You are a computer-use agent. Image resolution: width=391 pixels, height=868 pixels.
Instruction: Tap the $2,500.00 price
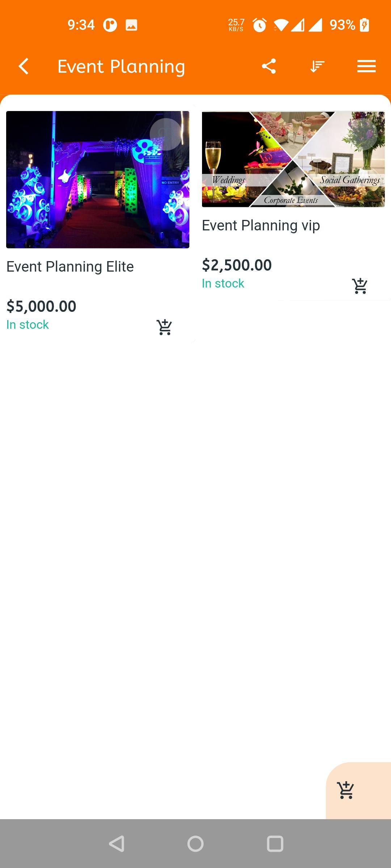coord(237,265)
